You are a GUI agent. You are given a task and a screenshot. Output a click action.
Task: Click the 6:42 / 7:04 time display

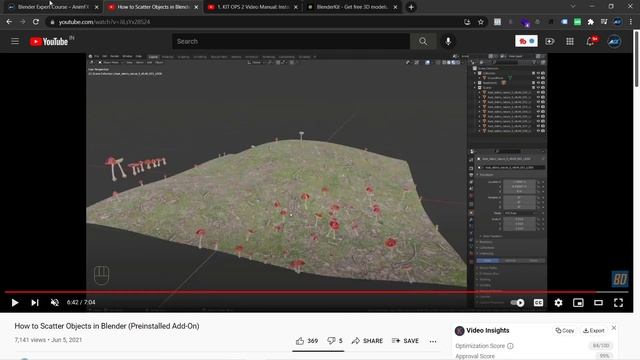[81, 302]
